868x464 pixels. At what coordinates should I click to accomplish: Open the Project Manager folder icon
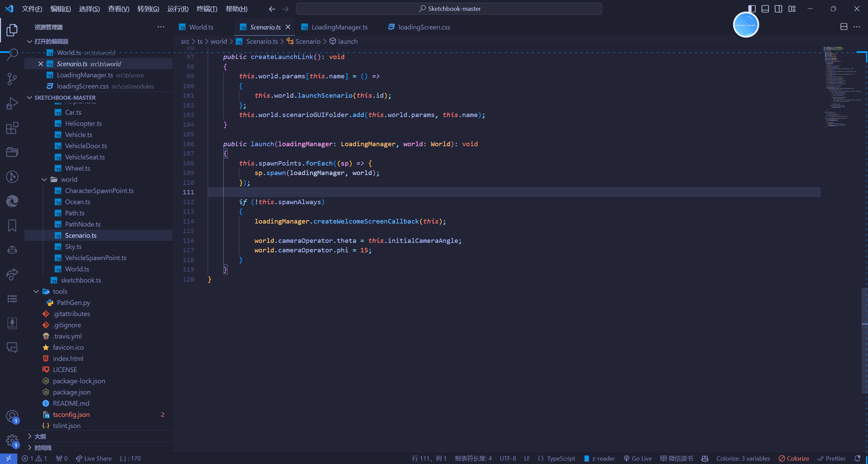(x=12, y=152)
